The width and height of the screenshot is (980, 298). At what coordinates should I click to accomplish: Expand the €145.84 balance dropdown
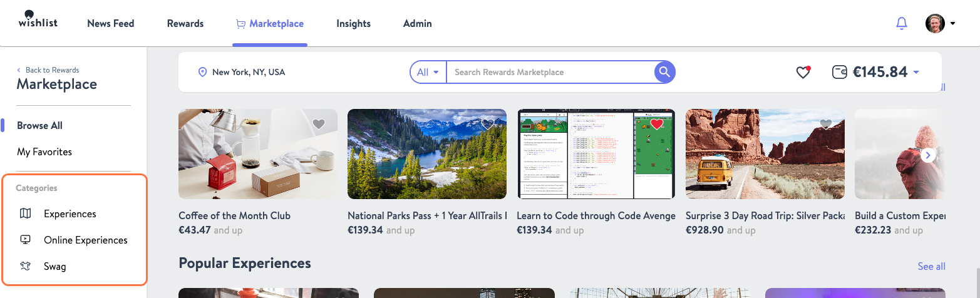point(916,73)
